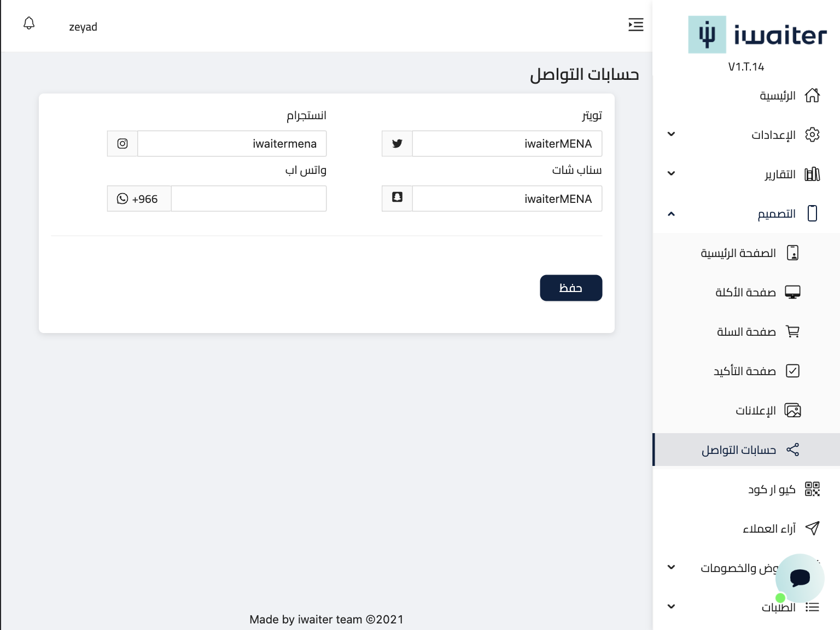
Task: Click the WhatsApp +966 country code prefix
Action: (x=139, y=199)
